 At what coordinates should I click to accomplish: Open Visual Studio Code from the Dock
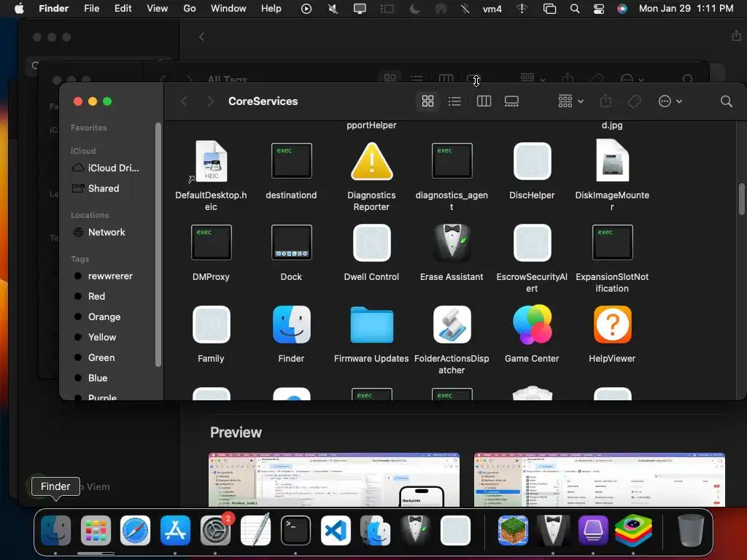(336, 531)
